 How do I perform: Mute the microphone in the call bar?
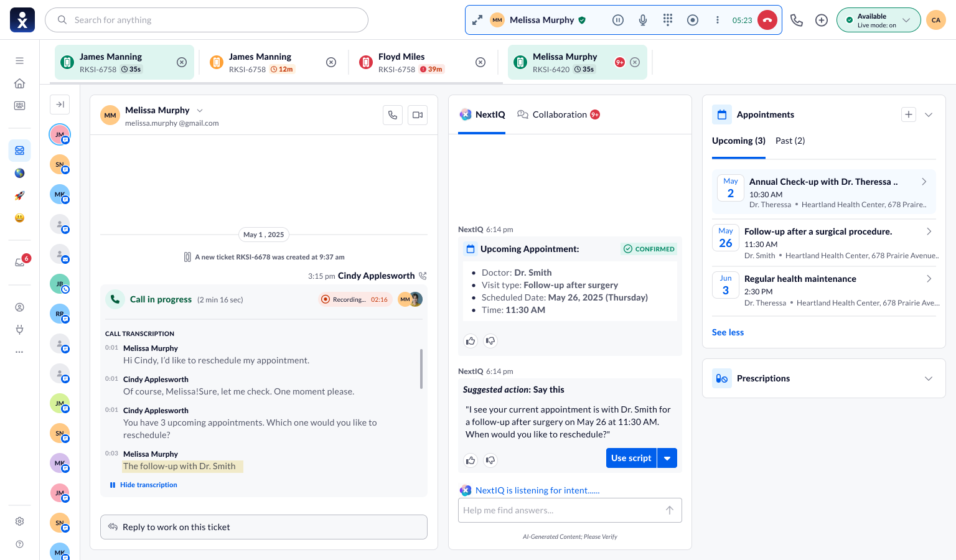(x=643, y=20)
